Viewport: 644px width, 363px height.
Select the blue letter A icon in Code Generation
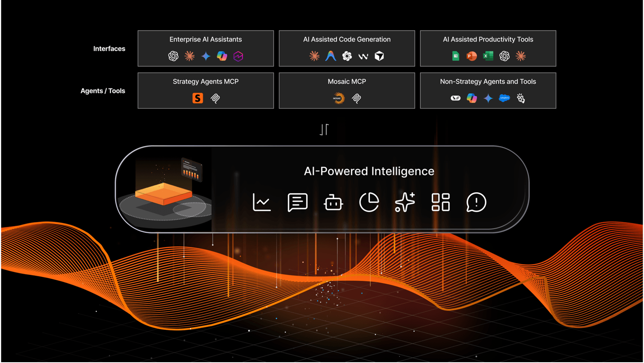click(x=331, y=56)
